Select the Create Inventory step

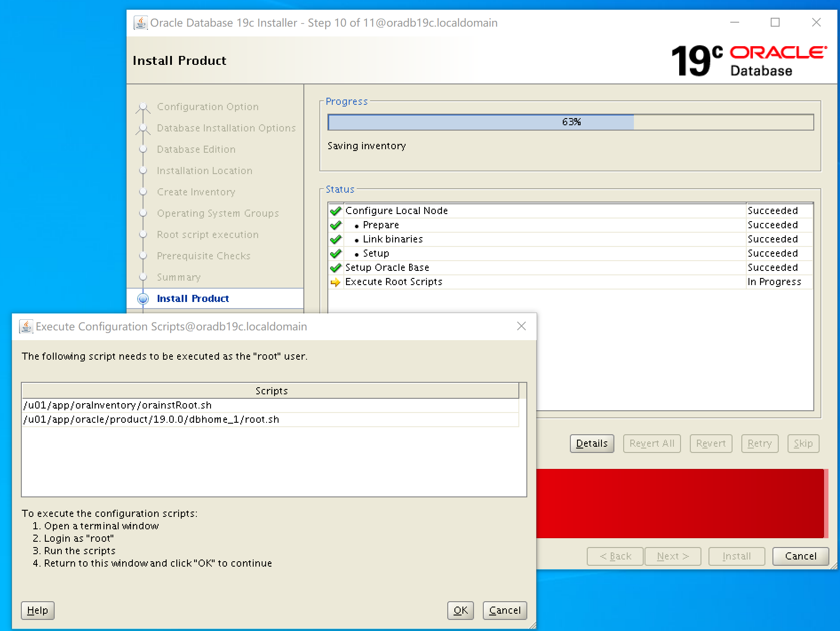coord(196,192)
